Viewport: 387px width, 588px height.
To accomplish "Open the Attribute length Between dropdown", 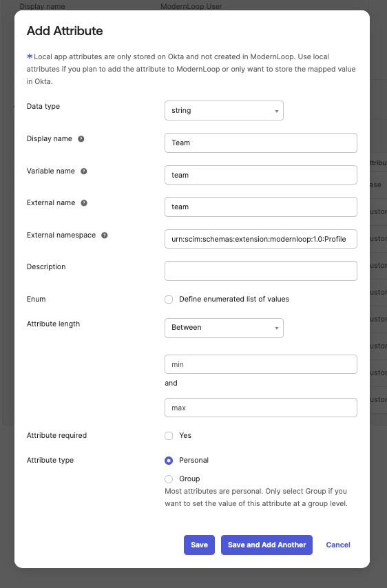I will tap(224, 328).
